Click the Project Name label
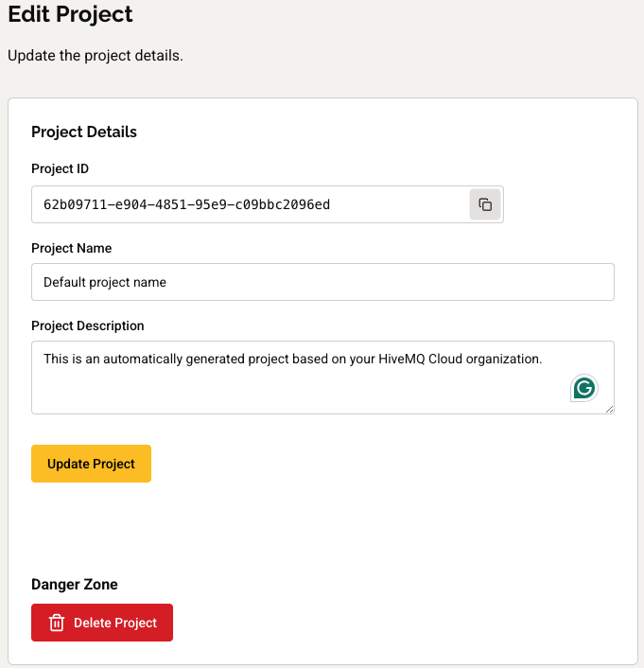Image resolution: width=644 pixels, height=668 pixels. tap(71, 248)
